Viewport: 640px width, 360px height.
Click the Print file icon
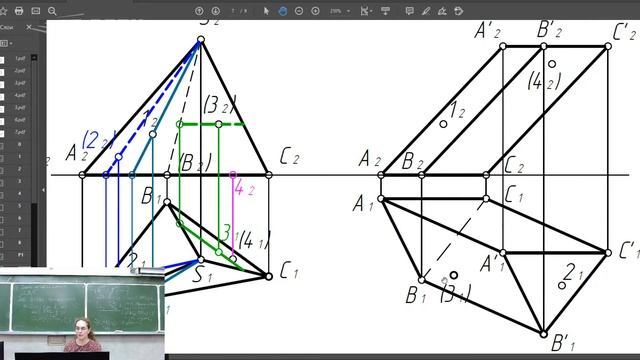point(19,11)
